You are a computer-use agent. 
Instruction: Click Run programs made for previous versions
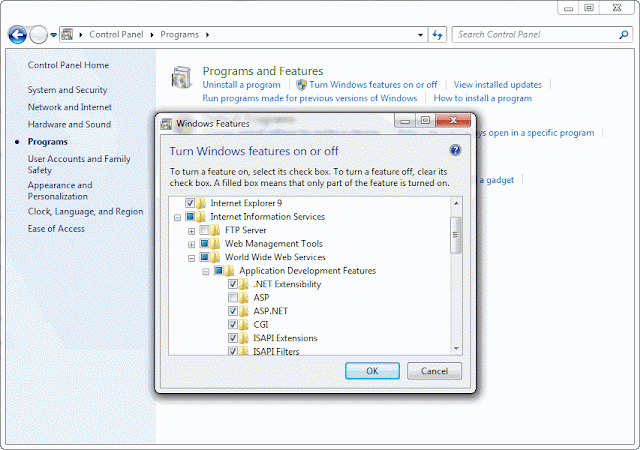point(310,98)
